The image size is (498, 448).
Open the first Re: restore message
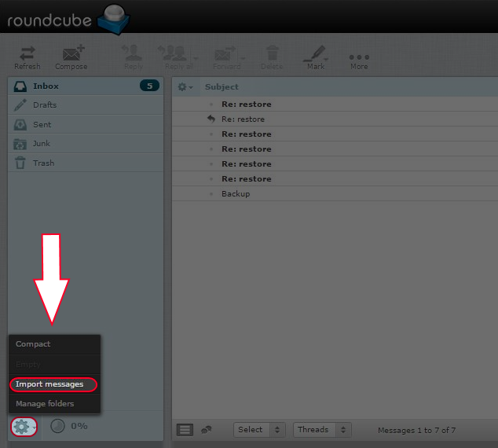pos(335,105)
